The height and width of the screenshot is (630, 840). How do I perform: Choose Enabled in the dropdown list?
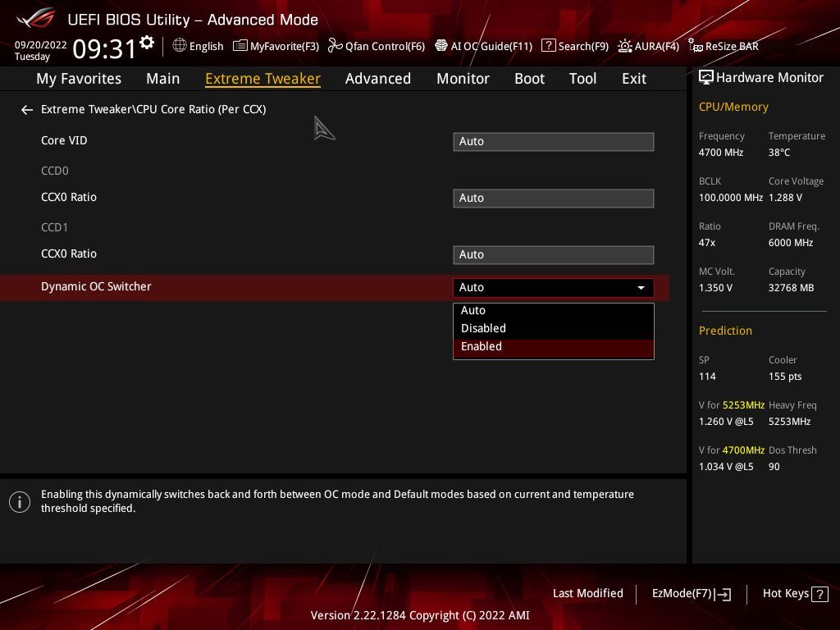point(554,347)
